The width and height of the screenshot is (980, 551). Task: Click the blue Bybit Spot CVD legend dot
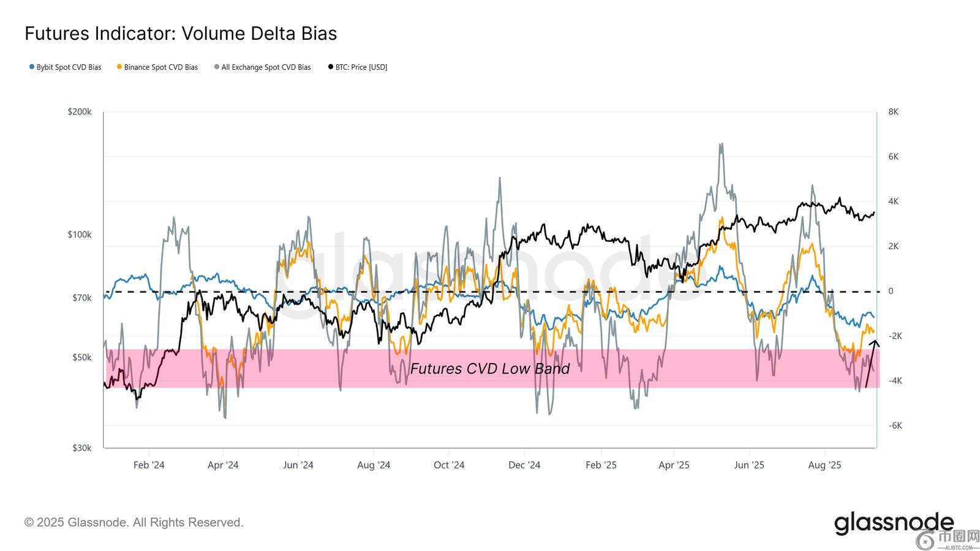click(x=32, y=67)
